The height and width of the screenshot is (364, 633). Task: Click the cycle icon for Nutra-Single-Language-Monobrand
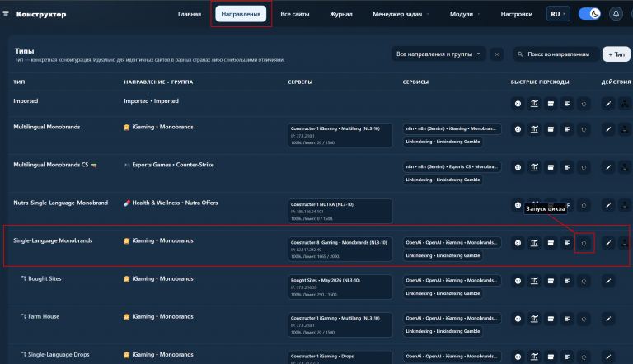click(x=584, y=205)
